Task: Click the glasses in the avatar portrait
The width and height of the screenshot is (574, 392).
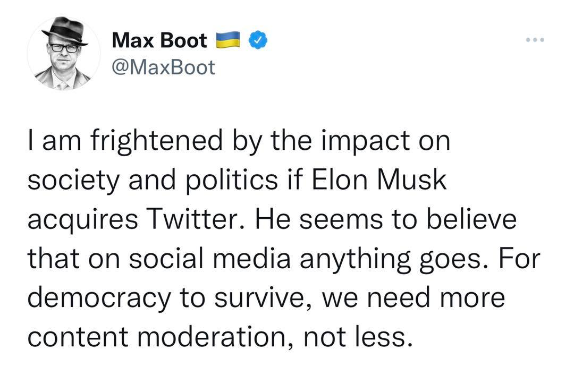Action: coord(64,48)
